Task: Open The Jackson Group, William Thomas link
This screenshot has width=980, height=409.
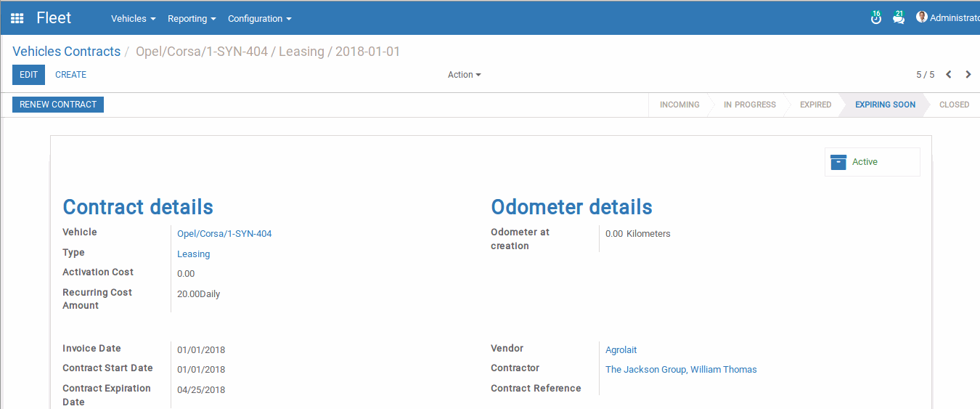Action: tap(681, 370)
